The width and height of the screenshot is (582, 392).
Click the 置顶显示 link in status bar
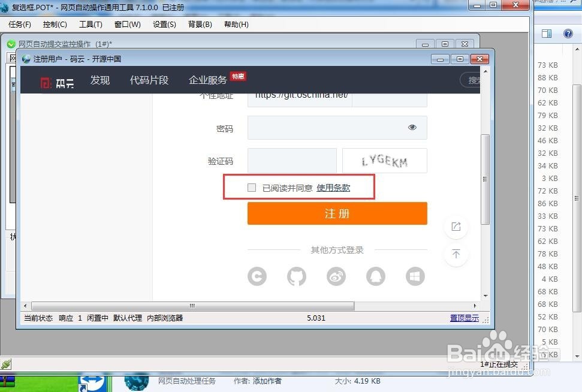tap(464, 318)
